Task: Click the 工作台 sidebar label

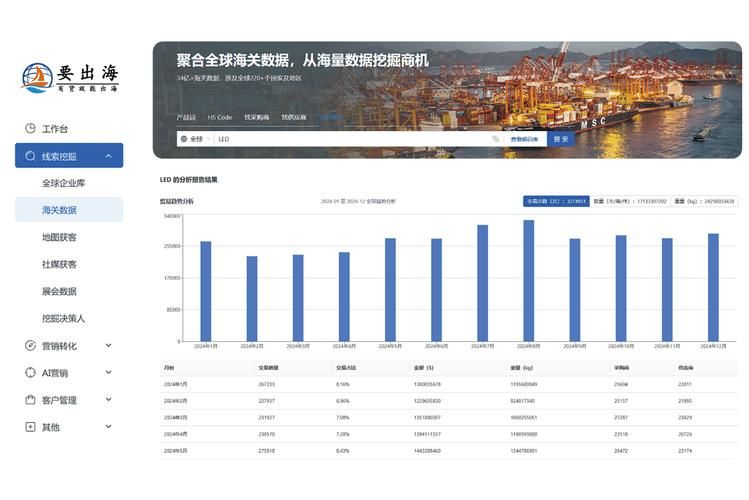Action: (x=55, y=129)
